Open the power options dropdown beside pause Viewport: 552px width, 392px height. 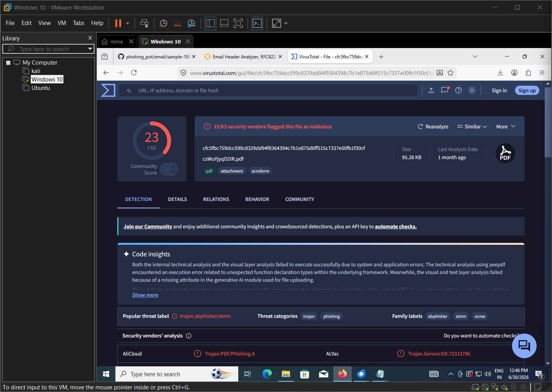128,23
